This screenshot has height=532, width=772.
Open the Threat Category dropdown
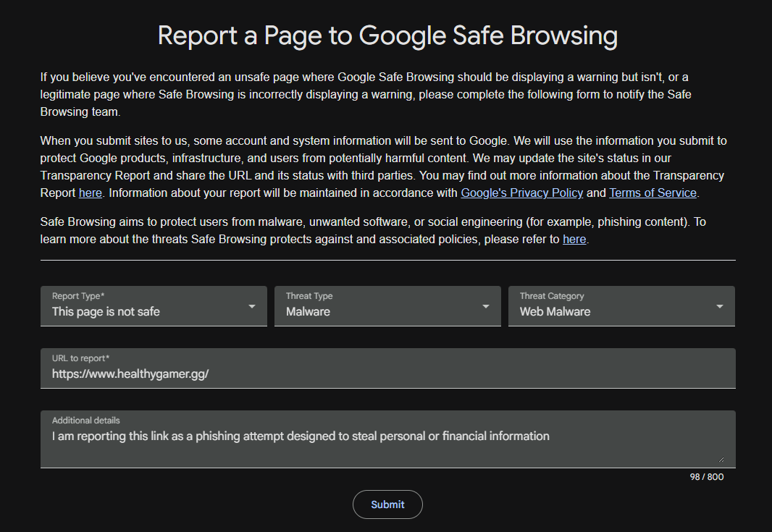coord(621,305)
